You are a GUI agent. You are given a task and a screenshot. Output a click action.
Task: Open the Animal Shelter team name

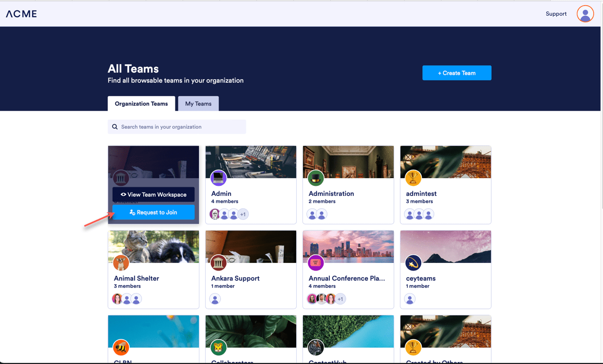pyautogui.click(x=137, y=278)
